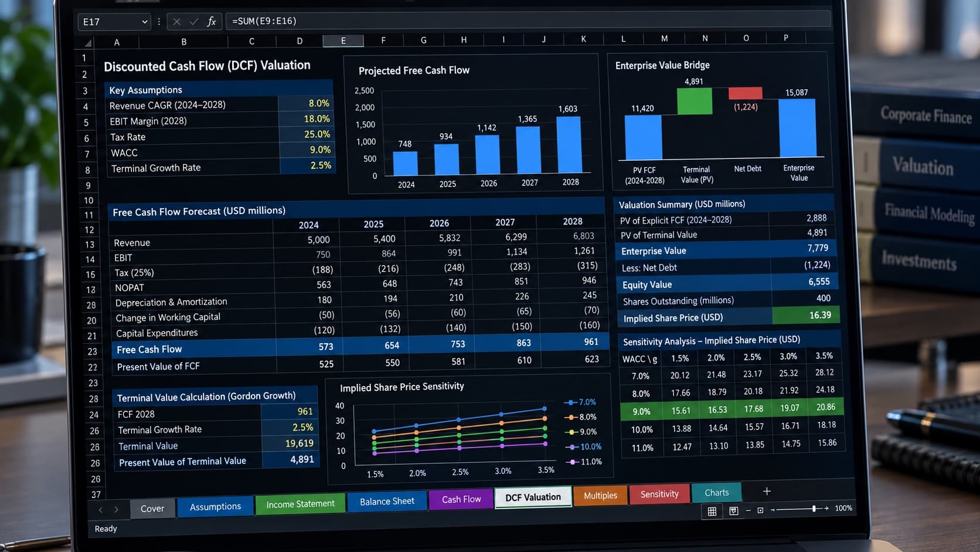Click Implied Share Price value 16.39
Viewport: 980px width, 552px height.
[x=805, y=316]
